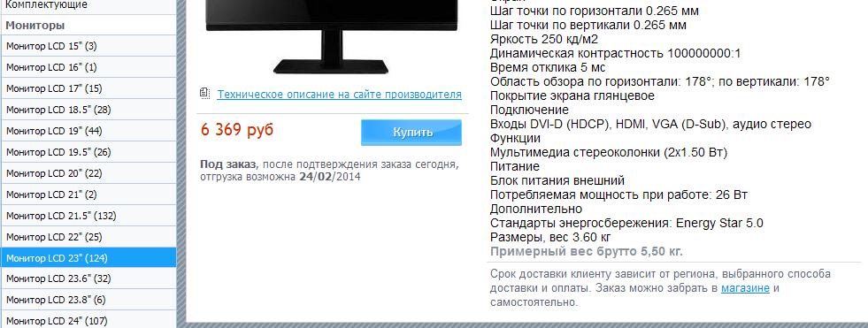Select highlighted Монитор LCD 23" category
Image resolution: width=868 pixels, height=328 pixels.
pyautogui.click(x=88, y=258)
